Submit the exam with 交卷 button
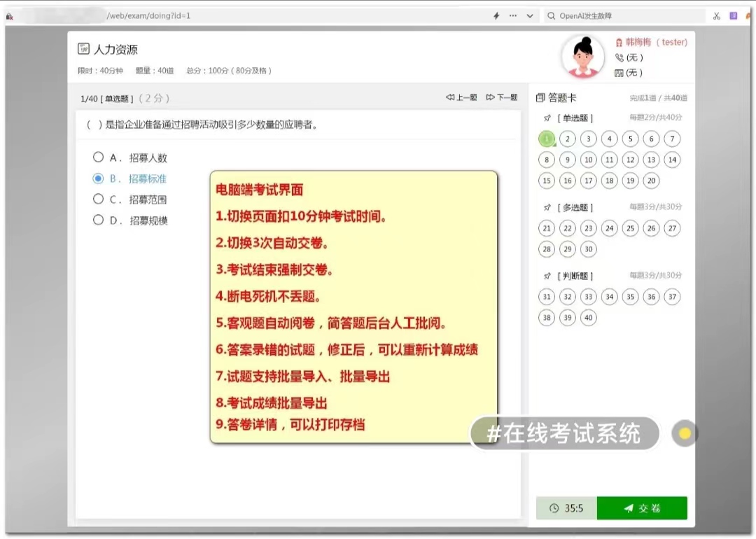This screenshot has width=756, height=539. (642, 508)
